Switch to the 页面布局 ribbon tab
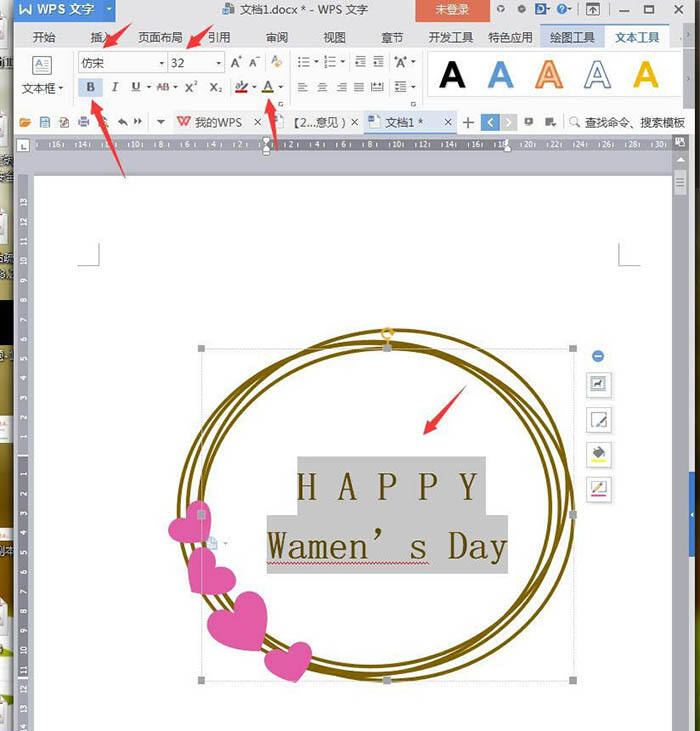Image resolution: width=700 pixels, height=731 pixels. tap(160, 38)
